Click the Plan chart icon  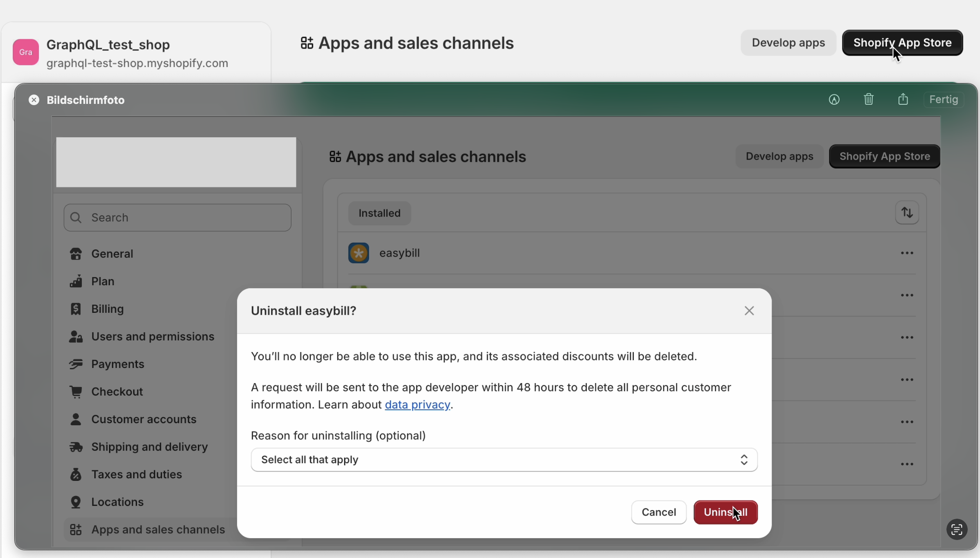[x=76, y=281]
